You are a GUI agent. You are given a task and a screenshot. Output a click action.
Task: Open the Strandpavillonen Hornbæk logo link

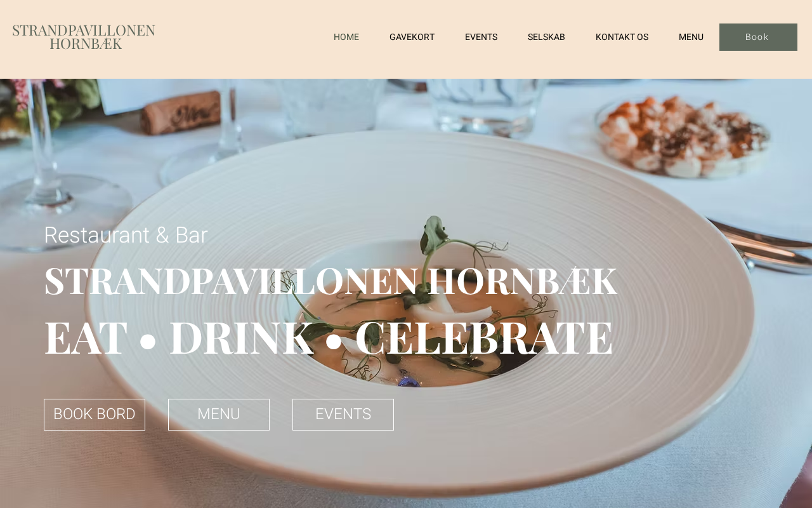84,37
